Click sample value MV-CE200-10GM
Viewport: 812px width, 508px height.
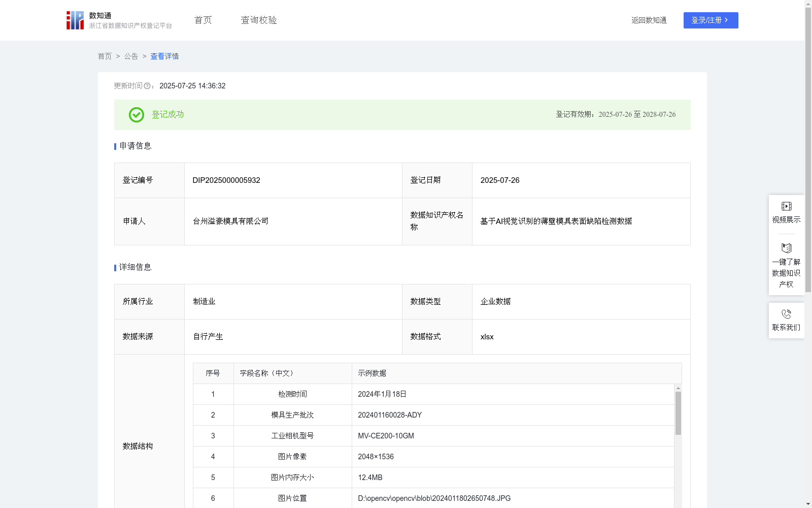point(386,436)
